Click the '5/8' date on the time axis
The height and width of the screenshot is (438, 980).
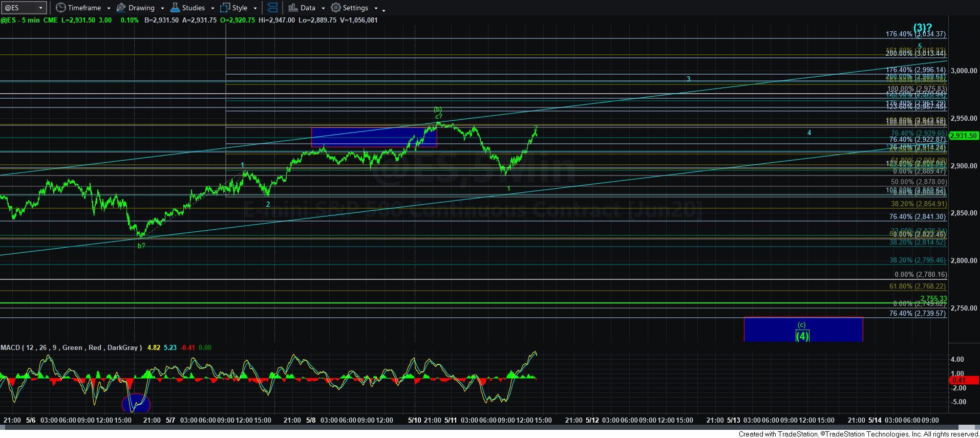click(x=311, y=420)
